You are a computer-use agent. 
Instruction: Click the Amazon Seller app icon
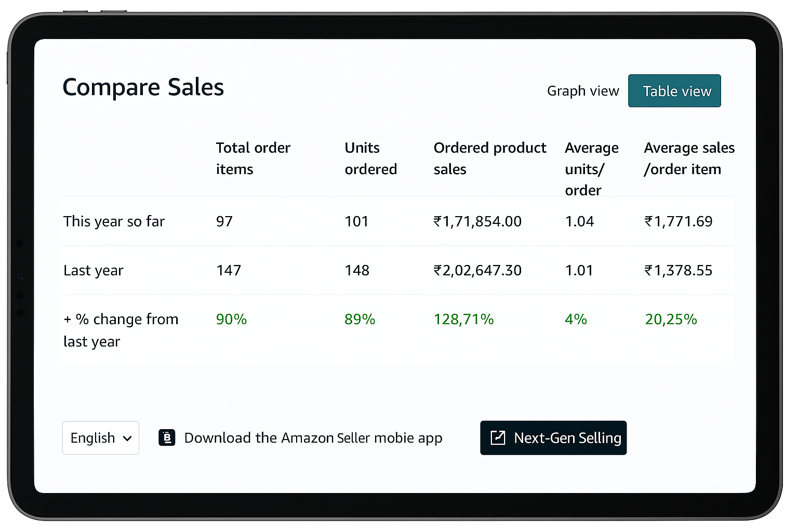point(167,438)
